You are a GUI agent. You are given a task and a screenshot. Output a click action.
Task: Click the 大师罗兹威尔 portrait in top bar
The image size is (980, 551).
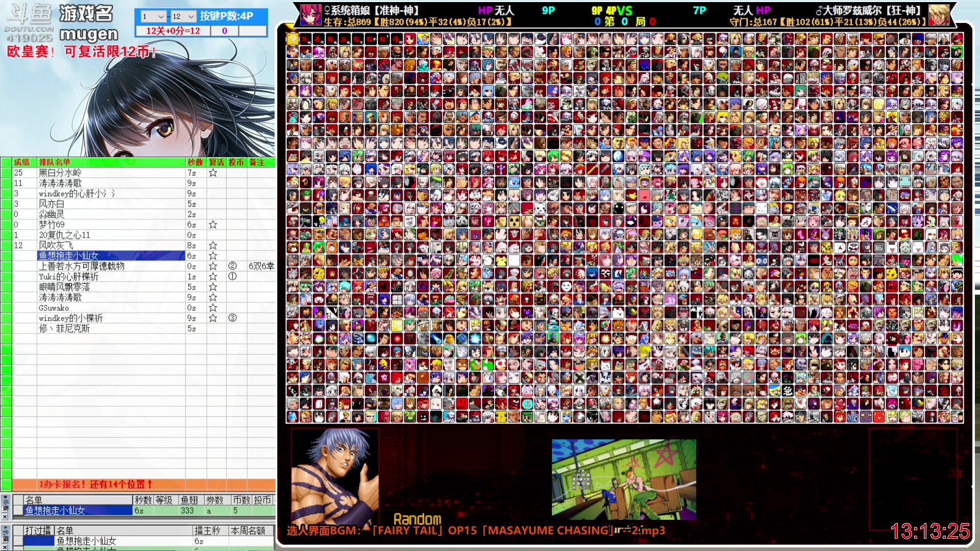coord(939,15)
